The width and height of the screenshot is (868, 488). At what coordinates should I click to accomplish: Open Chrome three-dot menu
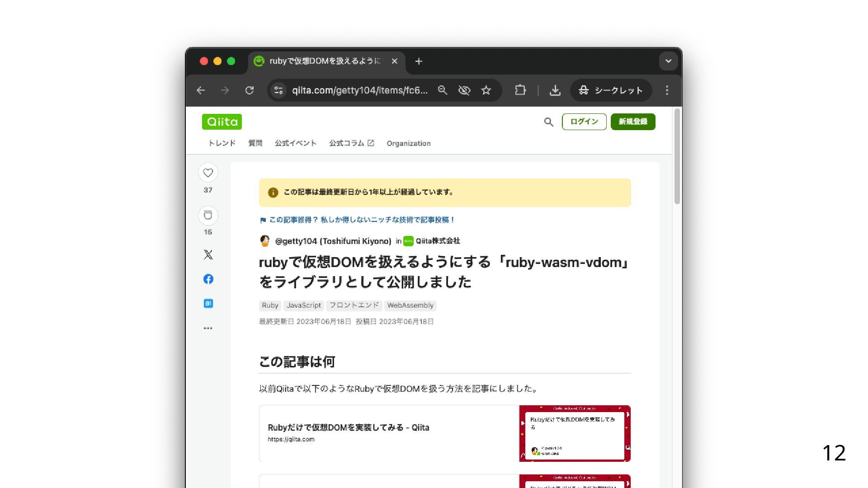pos(667,90)
